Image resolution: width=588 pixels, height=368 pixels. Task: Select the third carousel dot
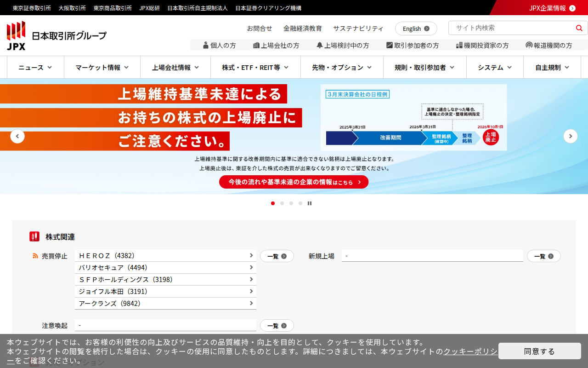(x=291, y=203)
